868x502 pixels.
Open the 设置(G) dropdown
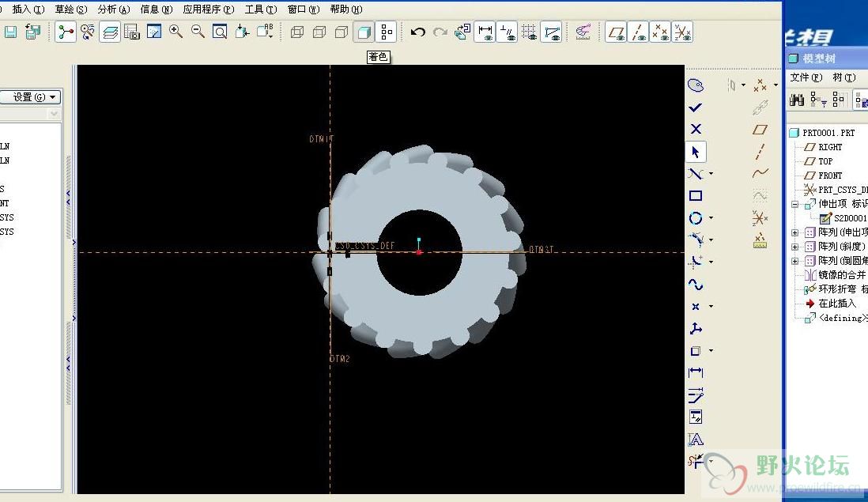click(31, 97)
